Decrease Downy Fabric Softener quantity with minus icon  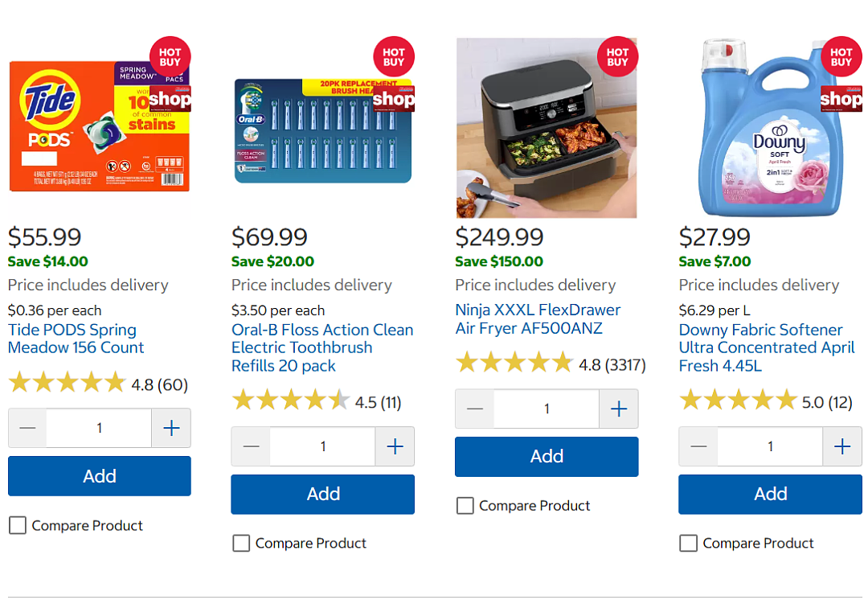point(698,446)
